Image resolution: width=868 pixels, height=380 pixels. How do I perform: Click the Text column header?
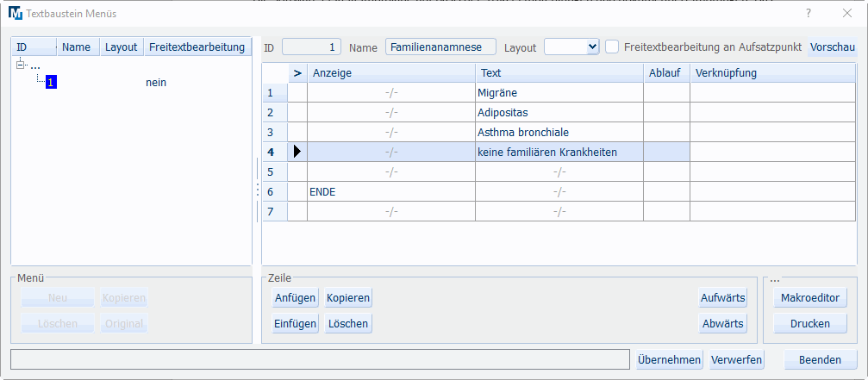pos(559,72)
